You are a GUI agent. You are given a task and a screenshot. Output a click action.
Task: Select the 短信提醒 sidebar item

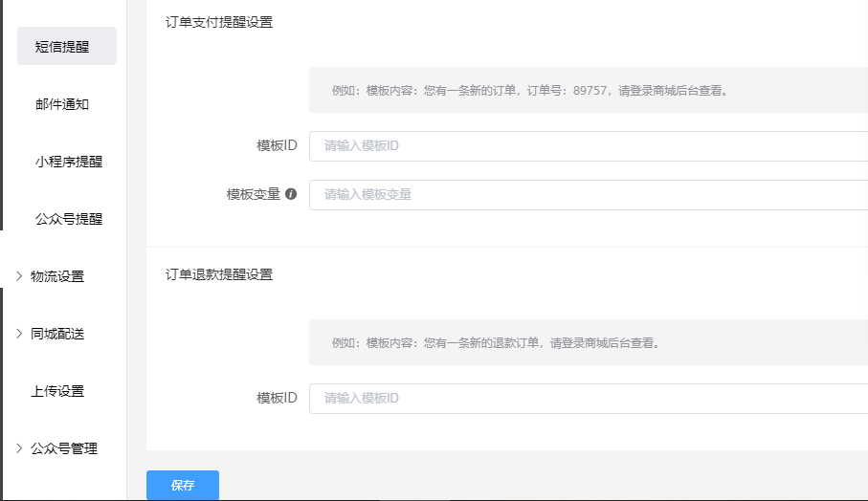(x=67, y=46)
